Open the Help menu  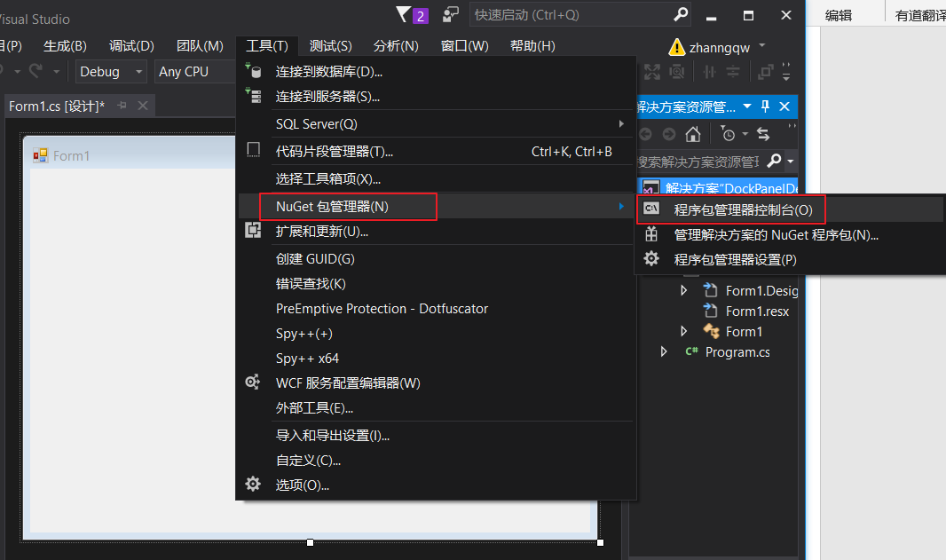point(532,46)
